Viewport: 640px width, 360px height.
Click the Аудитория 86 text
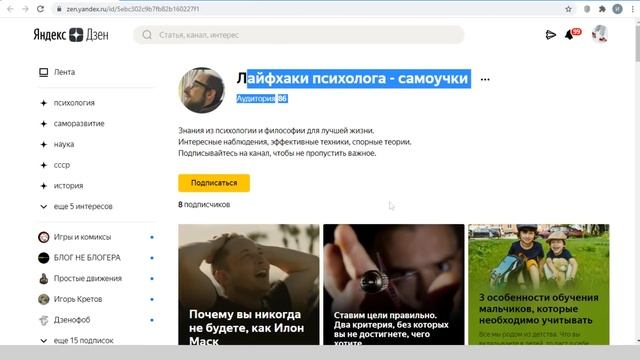(262, 98)
